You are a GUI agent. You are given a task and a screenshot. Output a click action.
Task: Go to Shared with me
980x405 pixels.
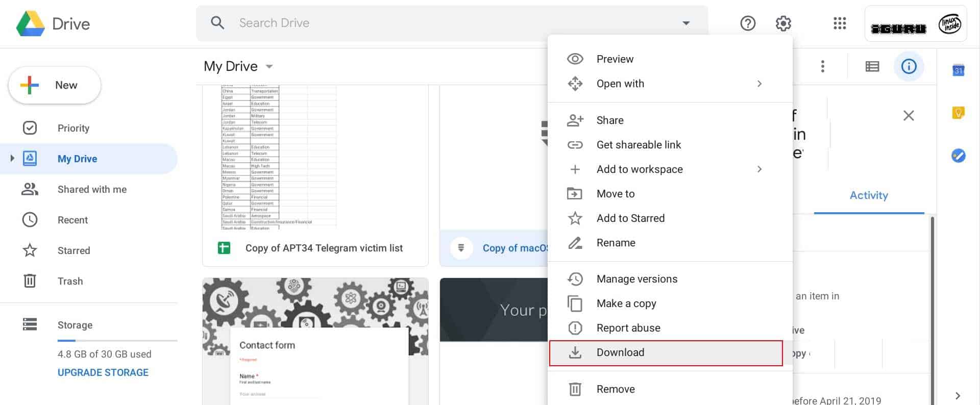pyautogui.click(x=89, y=189)
